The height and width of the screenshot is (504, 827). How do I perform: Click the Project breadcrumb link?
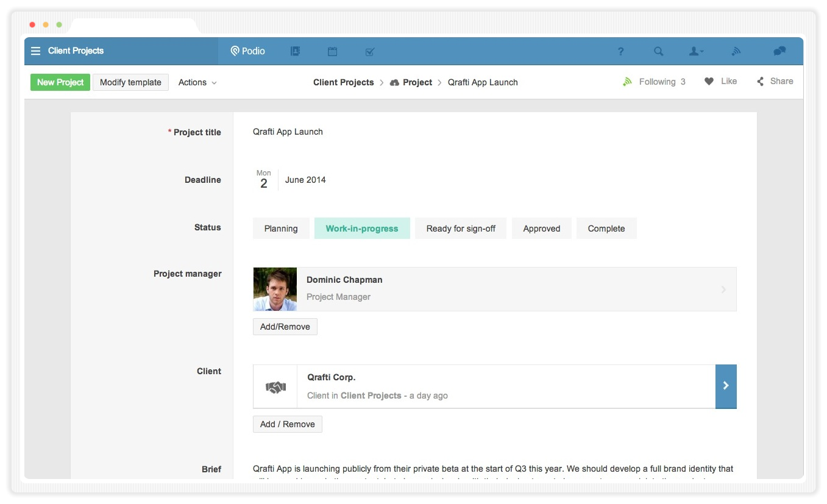(417, 82)
